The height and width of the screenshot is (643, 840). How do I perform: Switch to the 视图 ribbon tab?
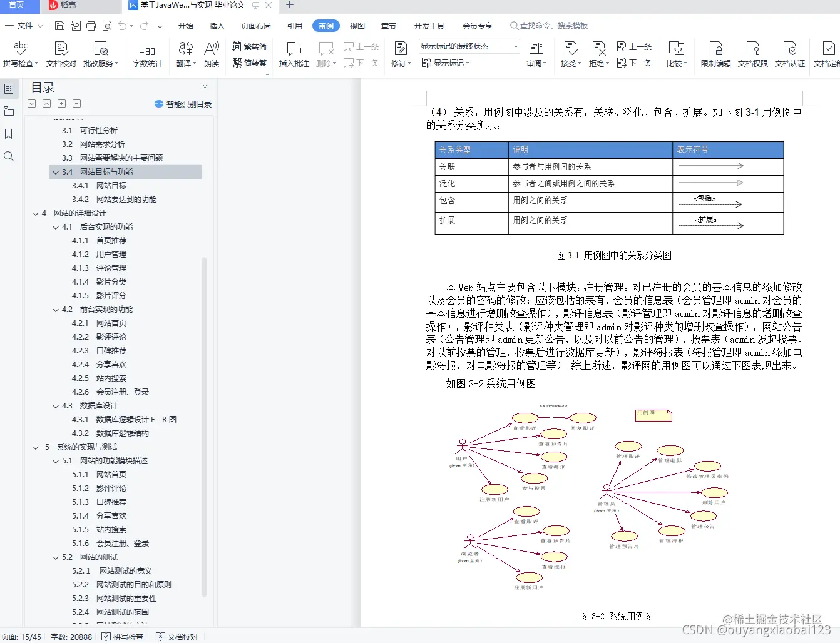357,26
